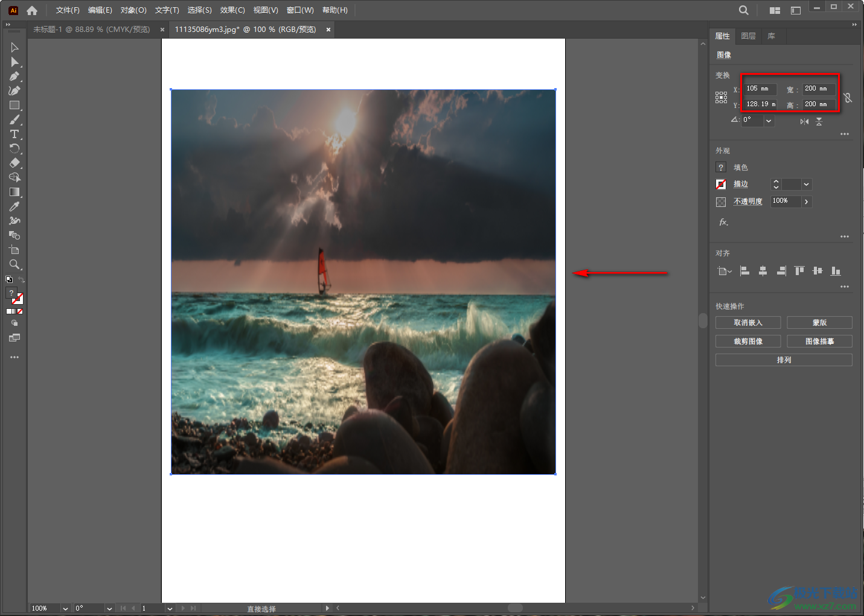This screenshot has width=864, height=616.
Task: Go to the Home screen
Action: [32, 10]
